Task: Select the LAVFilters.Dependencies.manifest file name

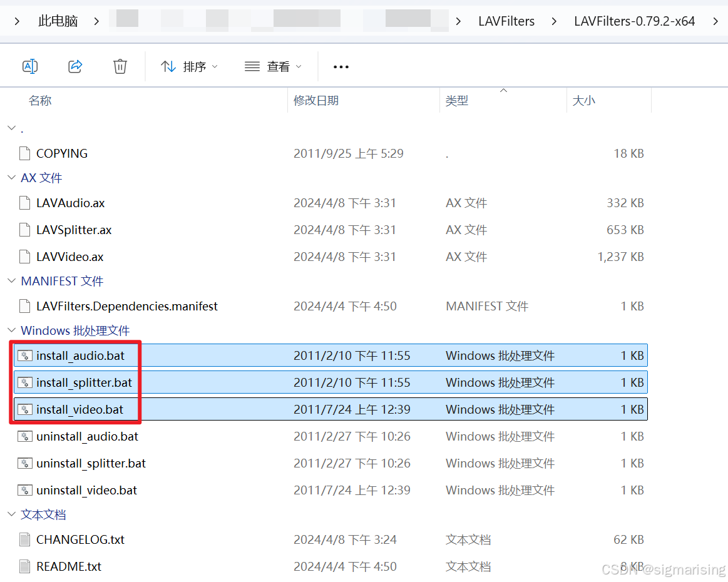Action: (x=126, y=306)
